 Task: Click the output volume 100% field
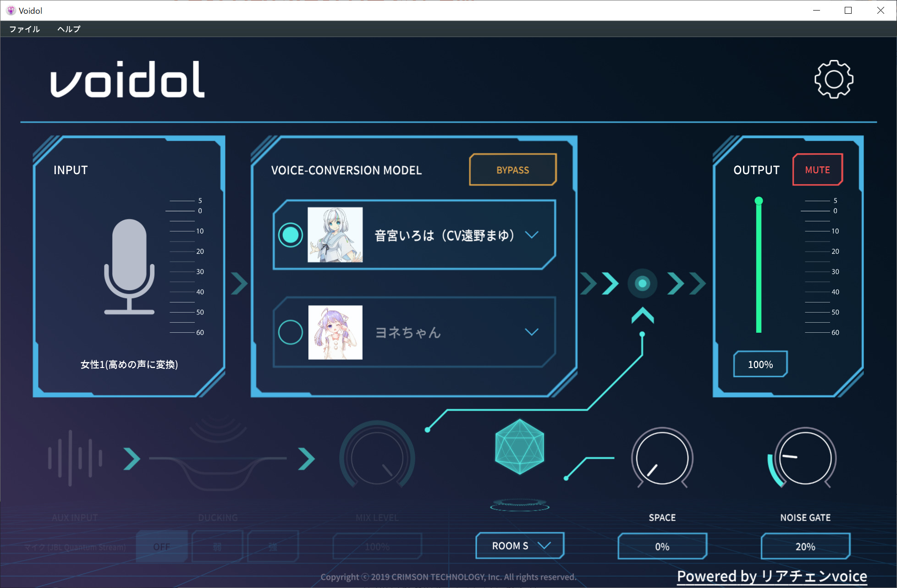760,364
